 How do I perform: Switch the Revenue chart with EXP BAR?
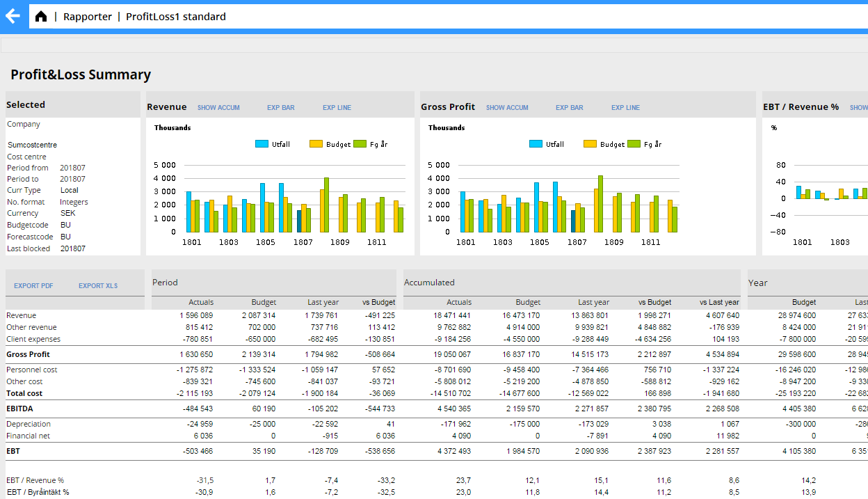point(282,107)
